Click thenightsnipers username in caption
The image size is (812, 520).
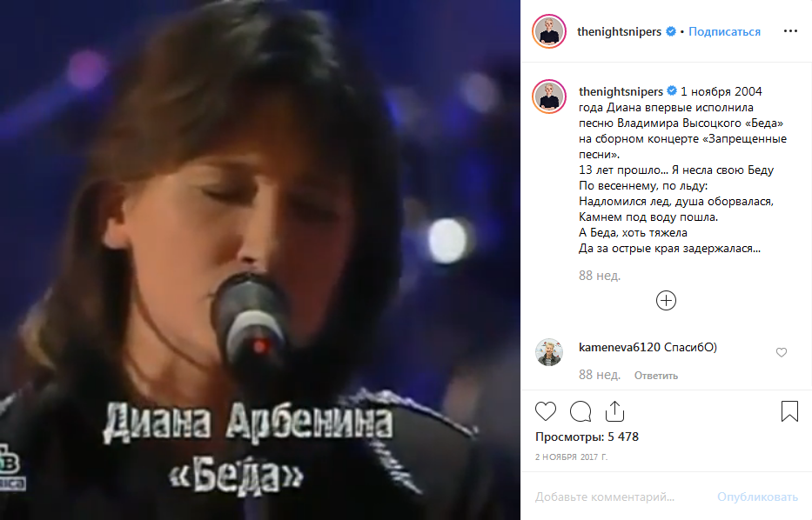point(621,91)
